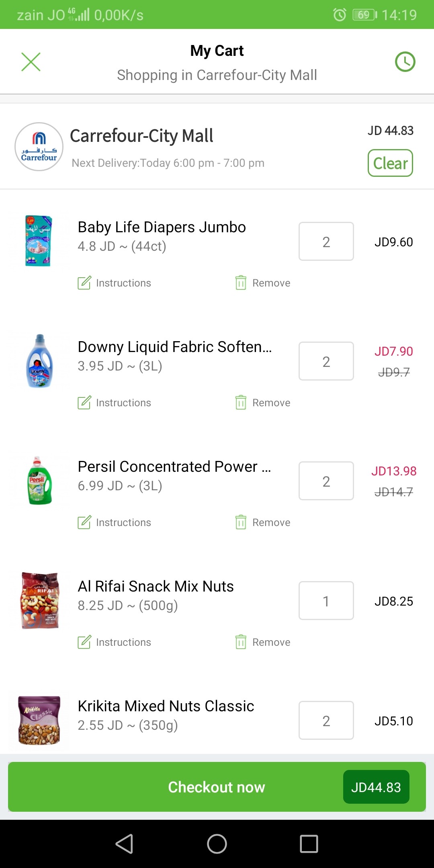The image size is (434, 868).
Task: Edit quantity for Persil Concentrated Power
Action: (326, 481)
